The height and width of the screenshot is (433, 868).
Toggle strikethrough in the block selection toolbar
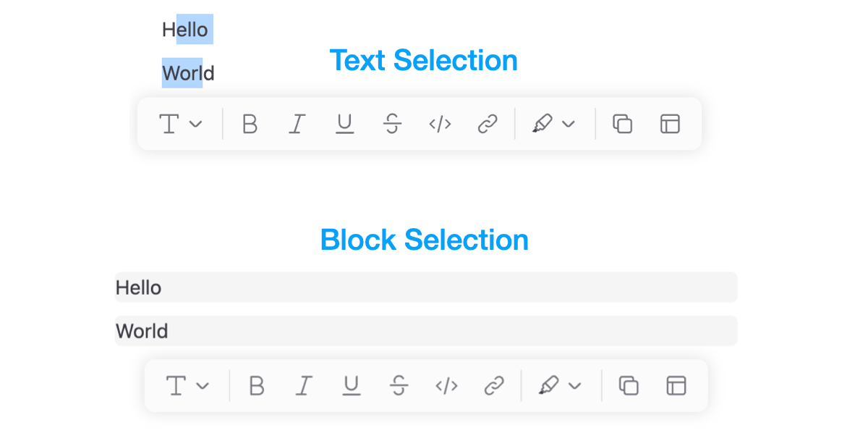pyautogui.click(x=399, y=385)
